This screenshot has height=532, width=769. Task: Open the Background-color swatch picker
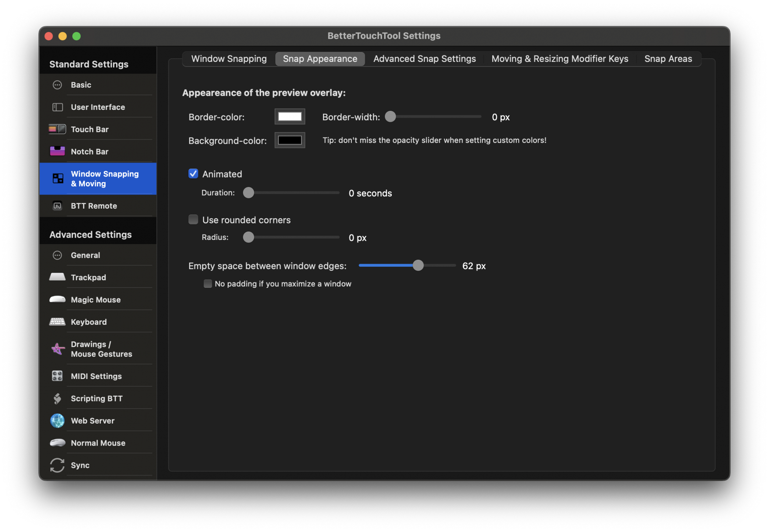pos(290,140)
